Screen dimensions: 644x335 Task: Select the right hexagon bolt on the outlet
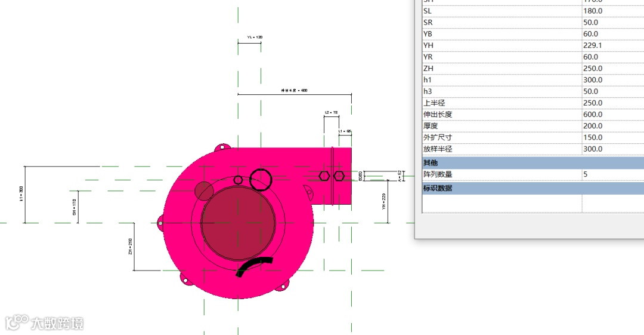click(339, 176)
